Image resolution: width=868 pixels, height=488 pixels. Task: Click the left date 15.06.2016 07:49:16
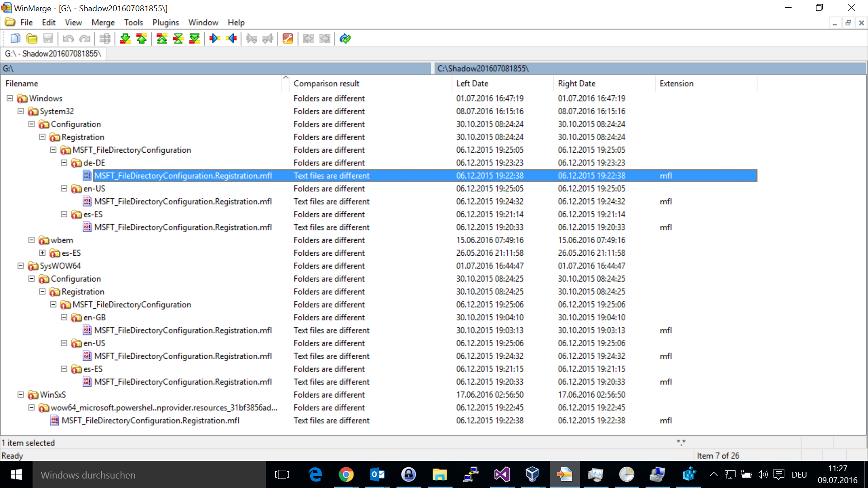point(490,240)
